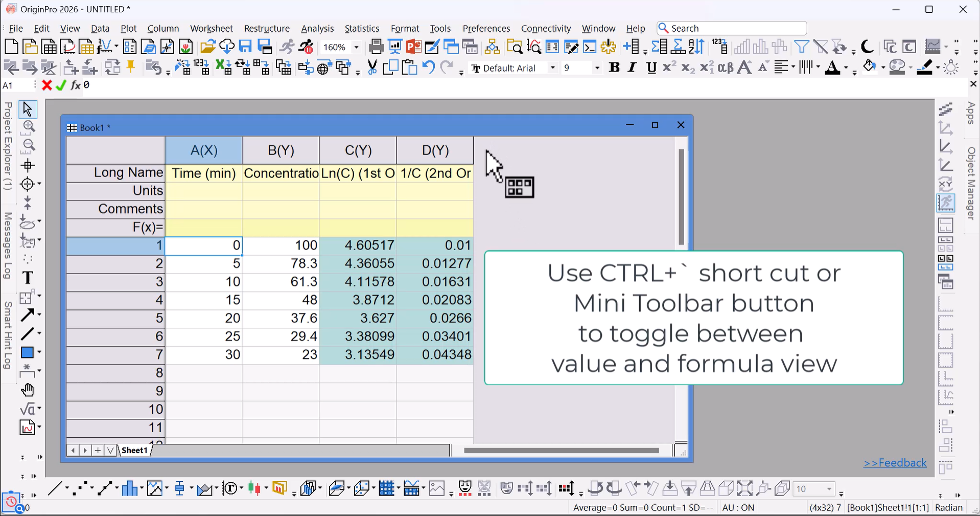The width and height of the screenshot is (980, 516).
Task: Click the New Project icon
Action: pos(11,47)
